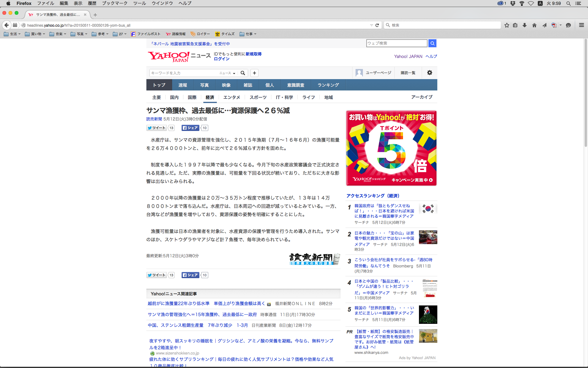Open the T-point 5倍 shopping ad banner
Screen dimensions: 588x368
[x=391, y=148]
